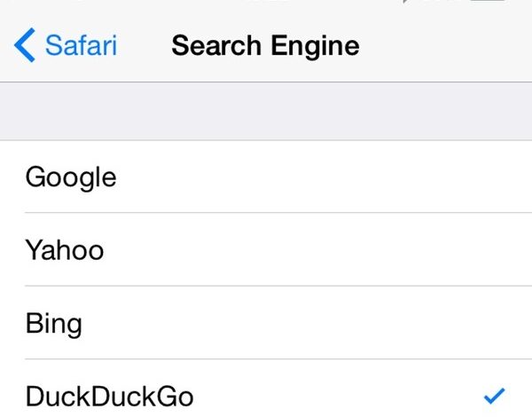532x417 pixels.
Task: Choose Yahoo as default search engine
Action: pos(266,250)
